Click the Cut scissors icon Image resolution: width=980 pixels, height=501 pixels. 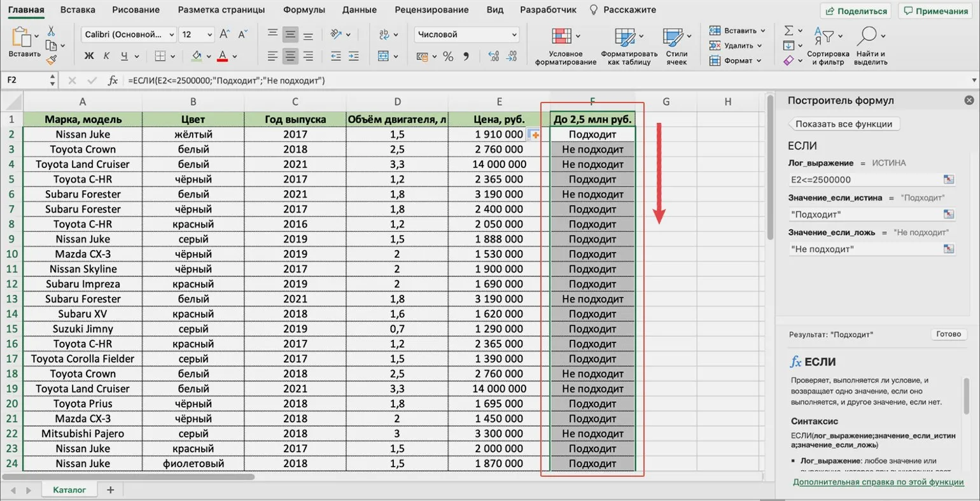click(x=51, y=31)
